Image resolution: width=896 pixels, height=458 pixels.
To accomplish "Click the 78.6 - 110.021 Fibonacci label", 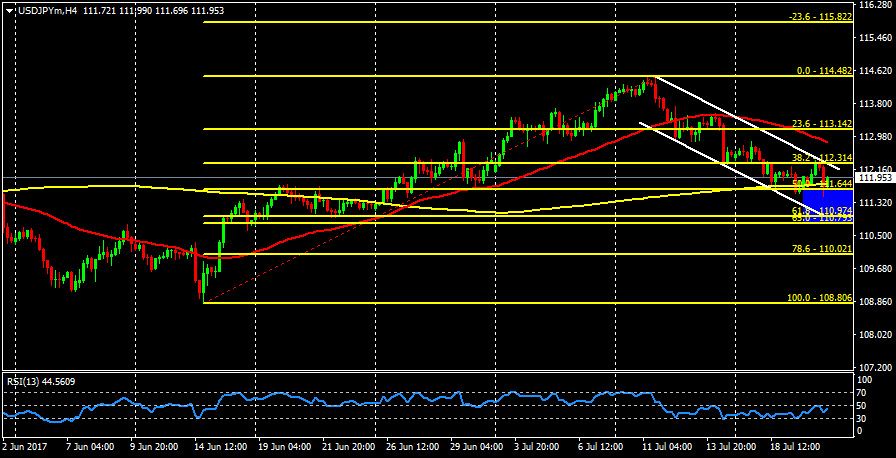I will 820,249.
